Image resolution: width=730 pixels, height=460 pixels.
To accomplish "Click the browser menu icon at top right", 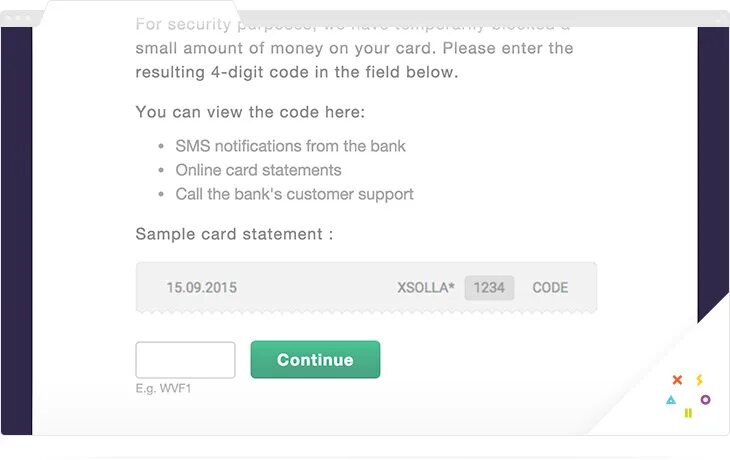I will click(718, 18).
